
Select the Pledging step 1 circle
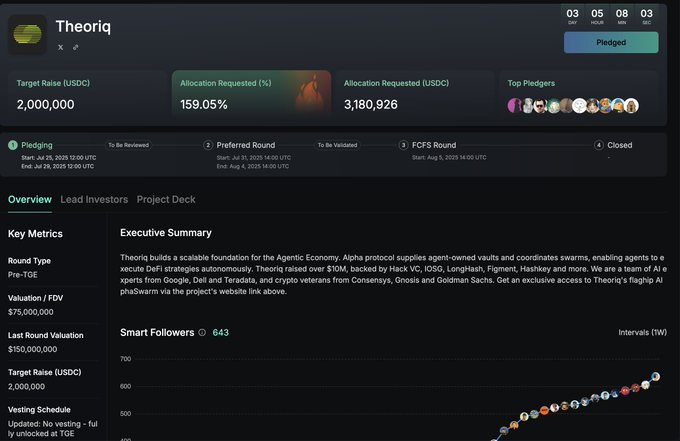(13, 145)
